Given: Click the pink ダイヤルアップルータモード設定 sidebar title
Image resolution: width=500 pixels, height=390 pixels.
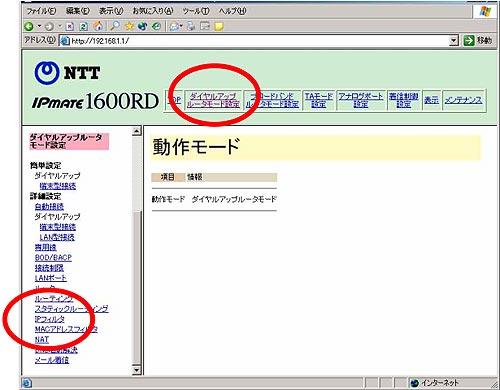Looking at the screenshot, I should tap(69, 141).
